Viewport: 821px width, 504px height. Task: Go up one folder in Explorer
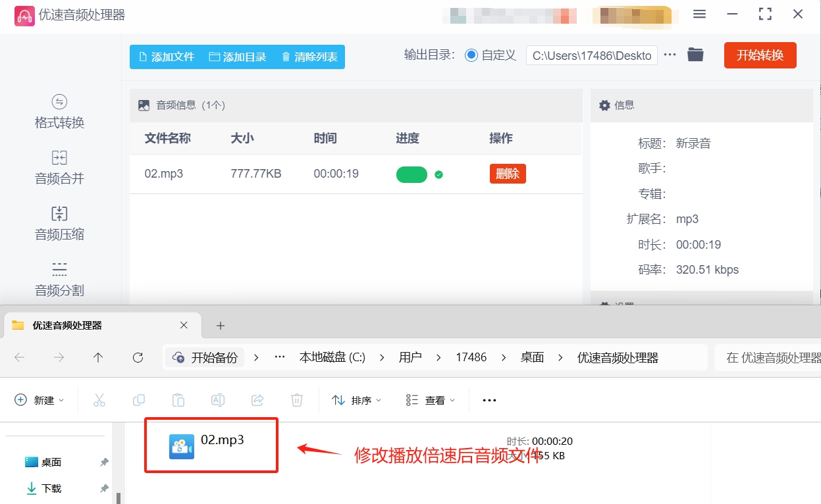pyautogui.click(x=98, y=357)
